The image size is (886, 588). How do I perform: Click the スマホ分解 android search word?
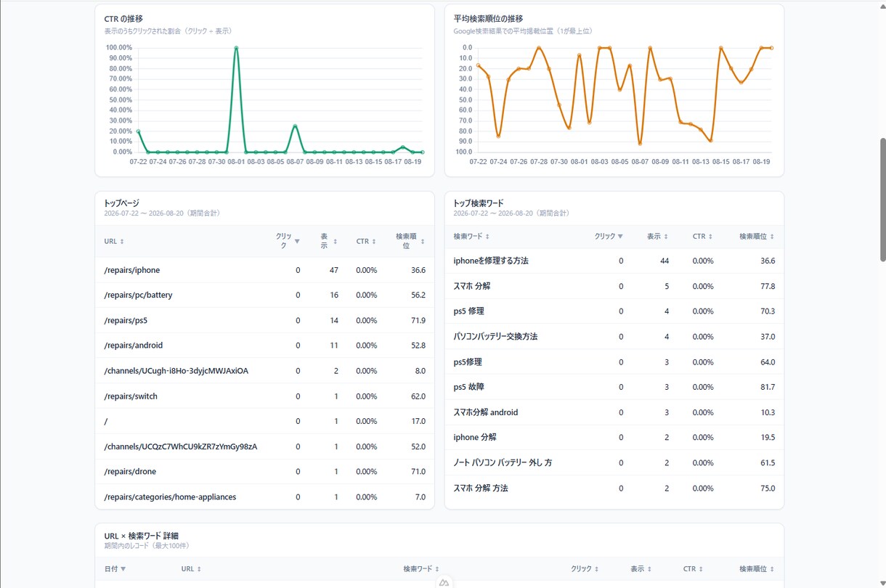coord(486,412)
